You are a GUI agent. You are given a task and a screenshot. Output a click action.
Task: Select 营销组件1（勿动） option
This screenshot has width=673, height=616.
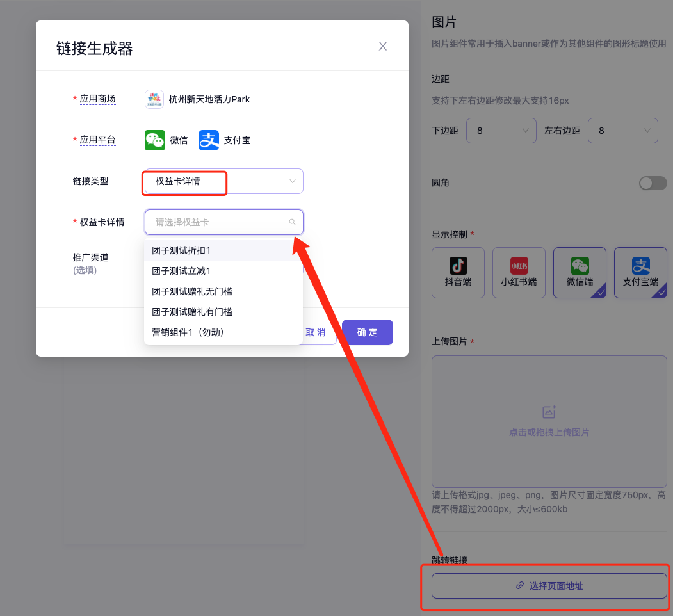click(188, 332)
